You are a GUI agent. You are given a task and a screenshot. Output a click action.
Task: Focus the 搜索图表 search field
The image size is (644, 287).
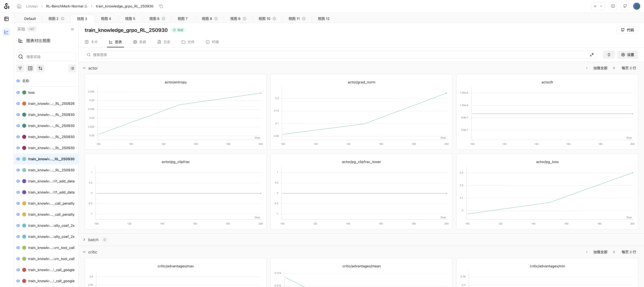(341, 55)
